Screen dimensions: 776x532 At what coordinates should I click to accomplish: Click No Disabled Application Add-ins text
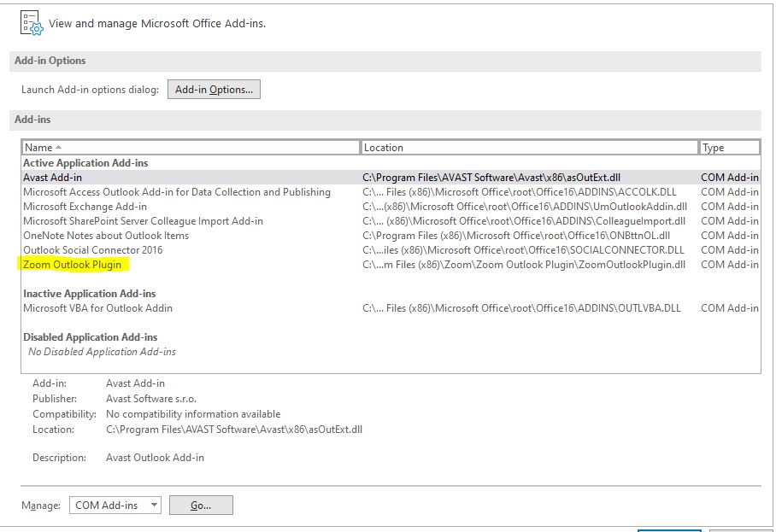pos(102,352)
